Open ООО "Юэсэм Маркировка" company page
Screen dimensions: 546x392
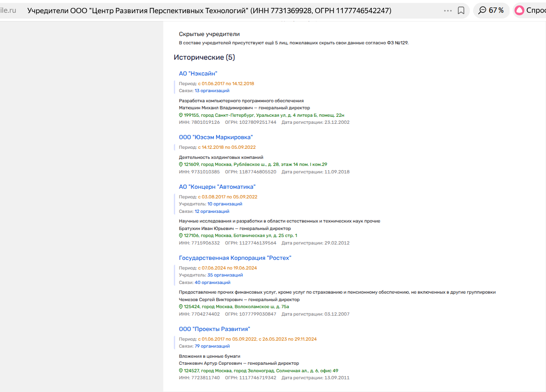(216, 137)
